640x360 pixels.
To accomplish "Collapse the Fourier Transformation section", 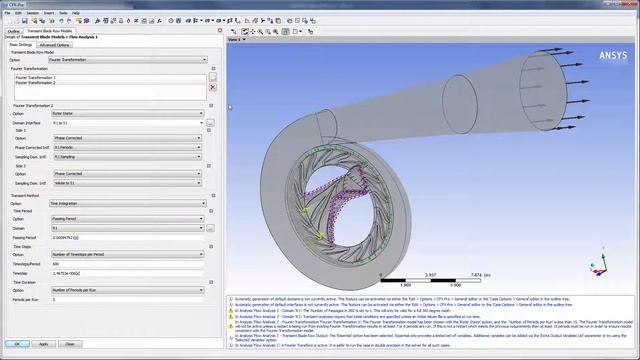I will [x=213, y=69].
